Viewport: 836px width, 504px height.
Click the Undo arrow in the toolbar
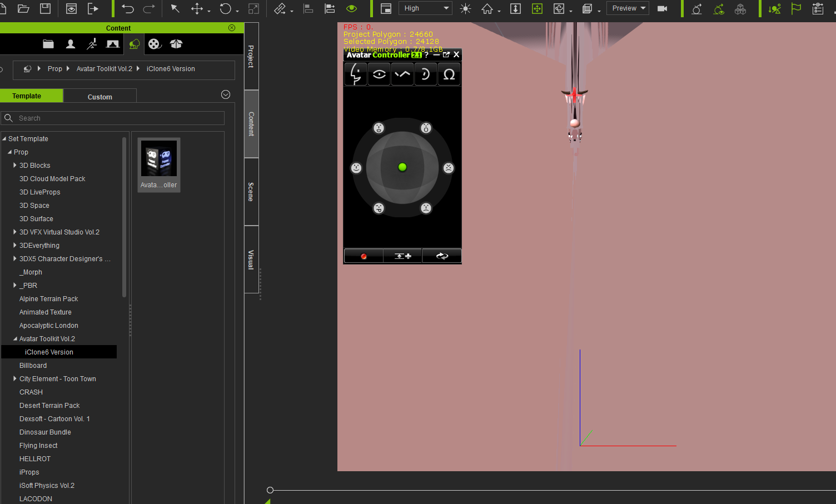pyautogui.click(x=128, y=9)
